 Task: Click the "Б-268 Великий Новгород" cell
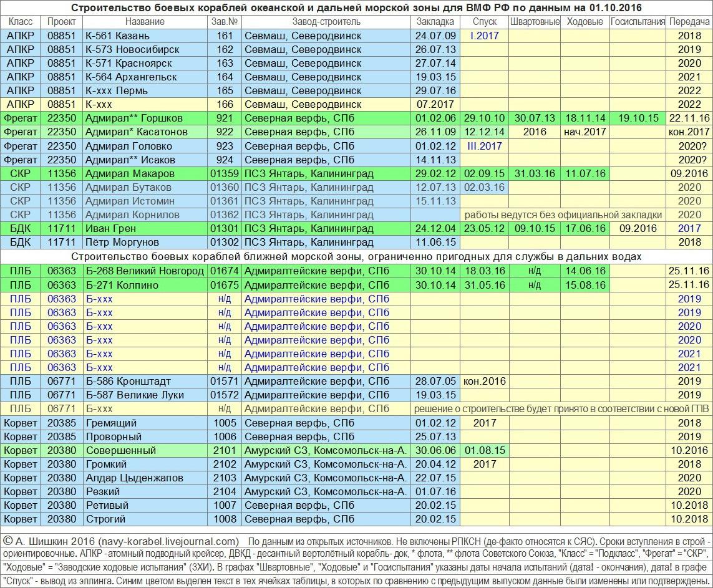(145, 271)
